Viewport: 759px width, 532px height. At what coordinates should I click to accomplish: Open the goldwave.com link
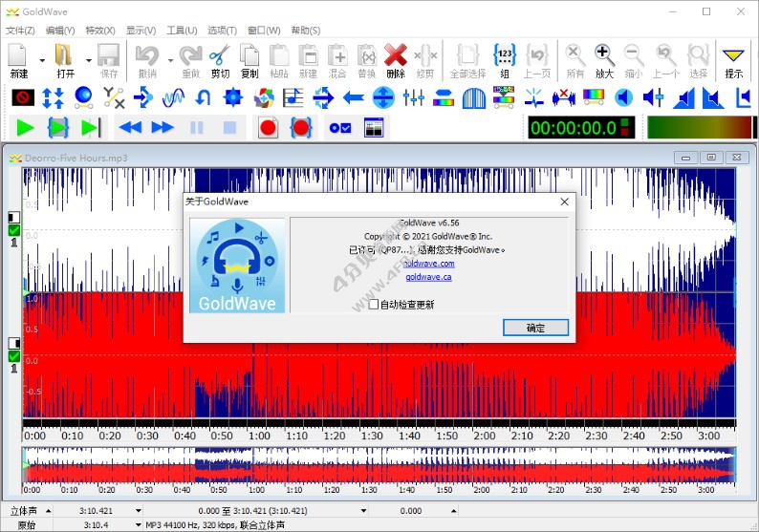pos(430,264)
